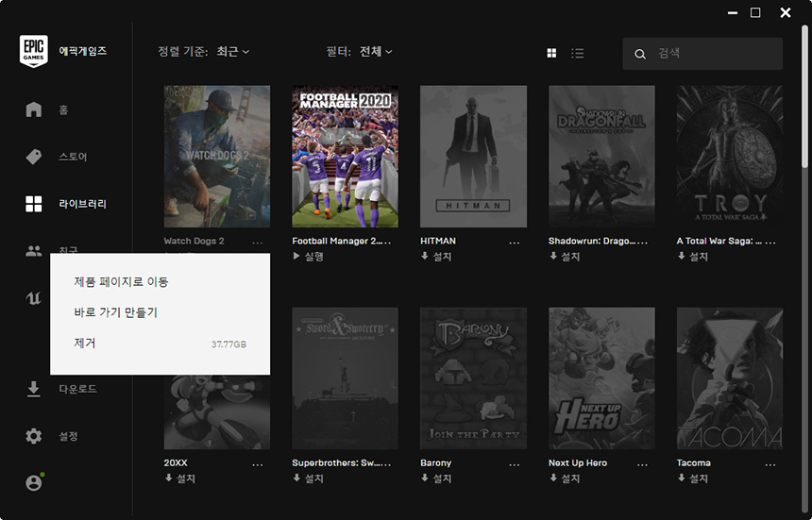The height and width of the screenshot is (520, 812).
Task: Open the three-dots menu for Watch Dogs 2
Action: point(258,243)
